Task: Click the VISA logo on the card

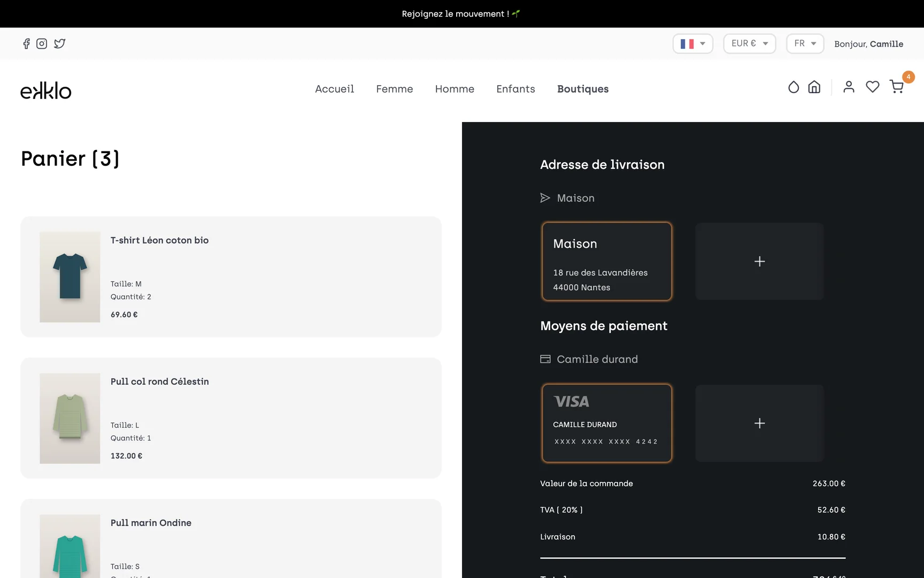Action: [x=571, y=401]
